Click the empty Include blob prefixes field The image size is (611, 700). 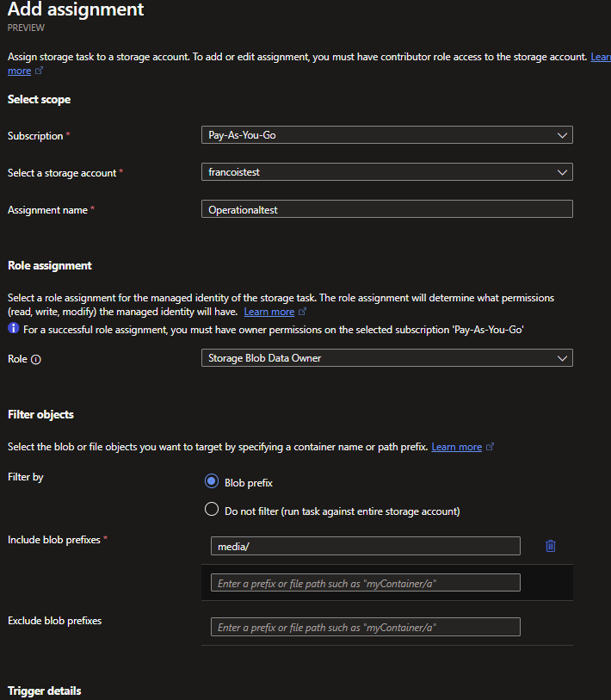tap(366, 583)
